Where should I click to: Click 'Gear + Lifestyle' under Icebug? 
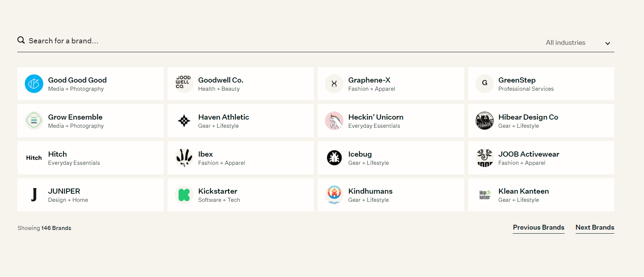click(x=369, y=163)
